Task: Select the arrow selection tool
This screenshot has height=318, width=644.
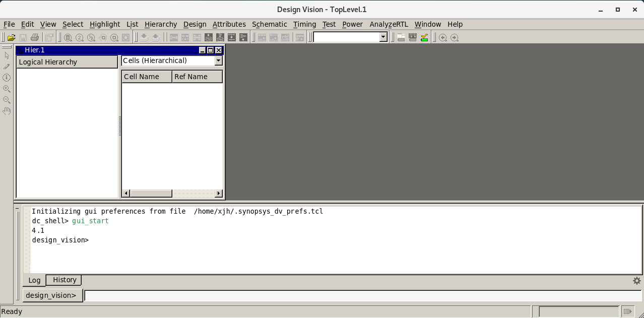Action: tap(7, 55)
